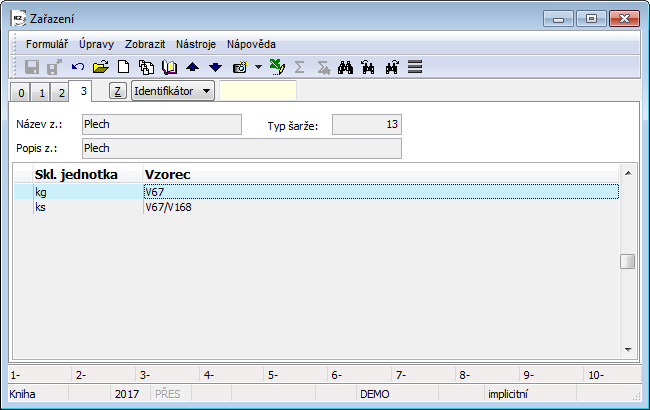Viewport: 650px width, 410px height.
Task: Click the greyed-out Save floppy icon
Action: (x=32, y=67)
